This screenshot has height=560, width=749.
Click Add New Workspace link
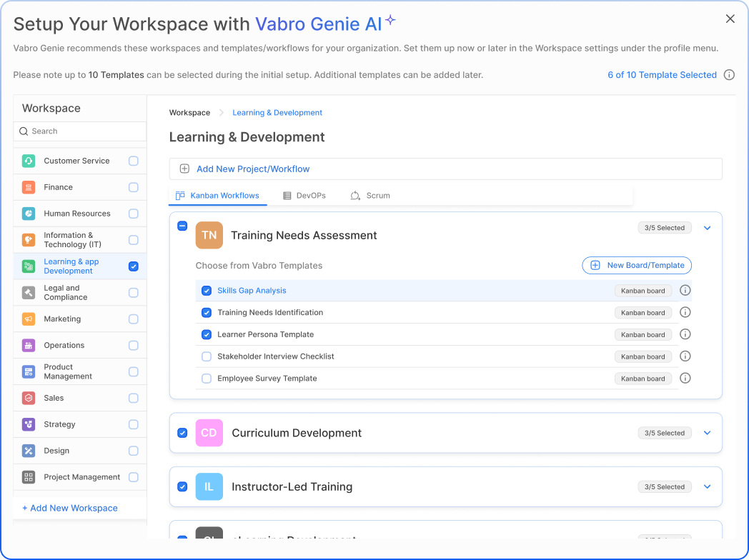click(70, 508)
